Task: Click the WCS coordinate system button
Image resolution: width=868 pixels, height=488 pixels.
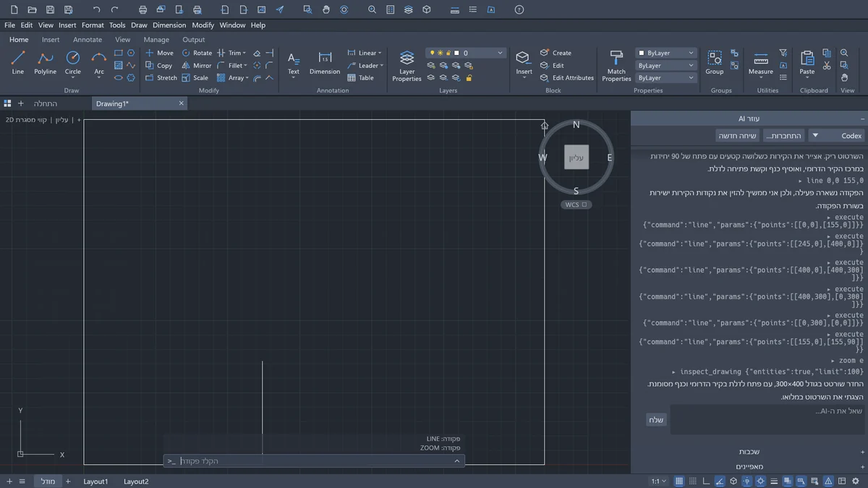Action: click(x=576, y=205)
